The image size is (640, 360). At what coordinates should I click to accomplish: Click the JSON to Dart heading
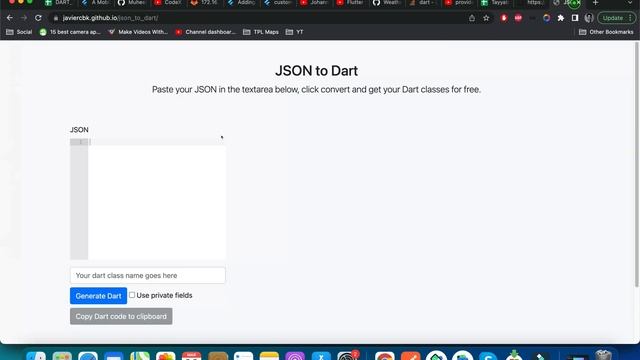click(x=316, y=71)
